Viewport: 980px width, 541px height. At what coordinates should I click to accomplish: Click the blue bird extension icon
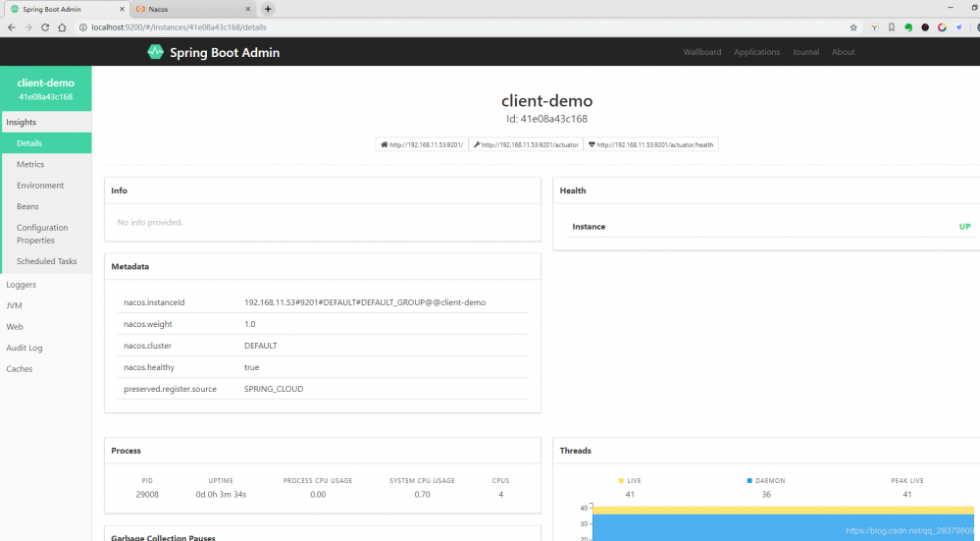958,27
